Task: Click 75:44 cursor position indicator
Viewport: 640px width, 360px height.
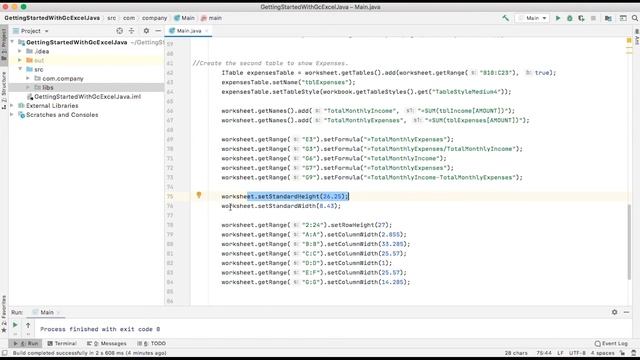Action: tap(544, 353)
